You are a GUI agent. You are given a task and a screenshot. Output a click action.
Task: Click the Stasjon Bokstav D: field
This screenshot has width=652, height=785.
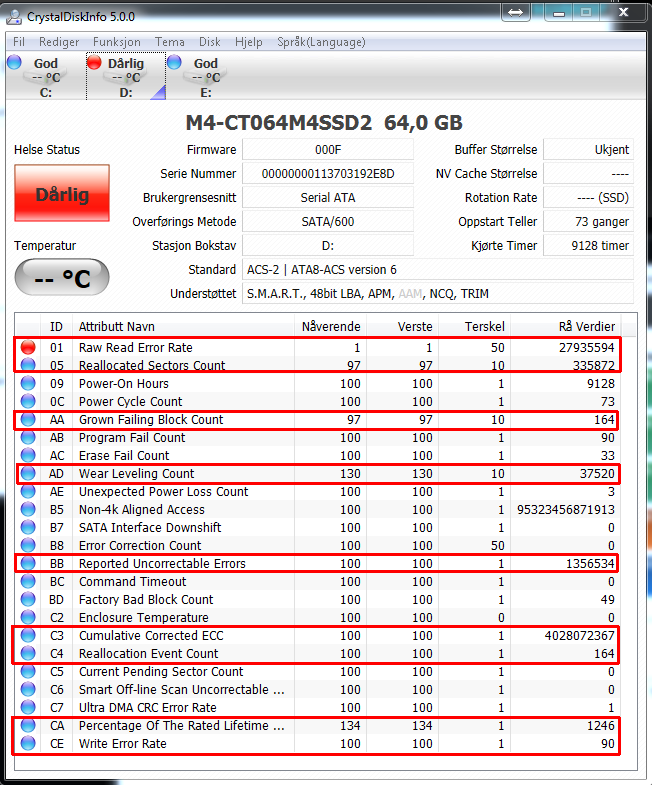(328, 246)
